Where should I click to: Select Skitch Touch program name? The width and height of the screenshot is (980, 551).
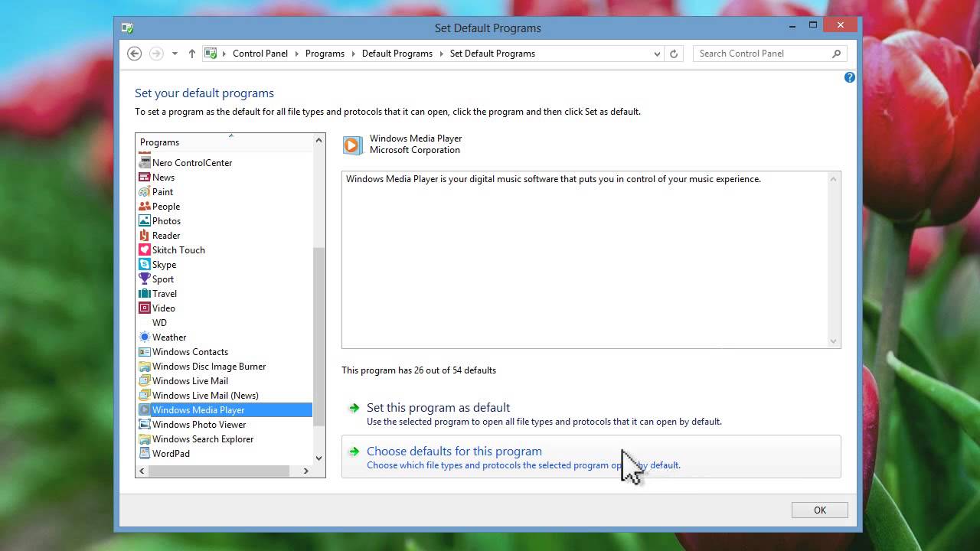pos(178,250)
